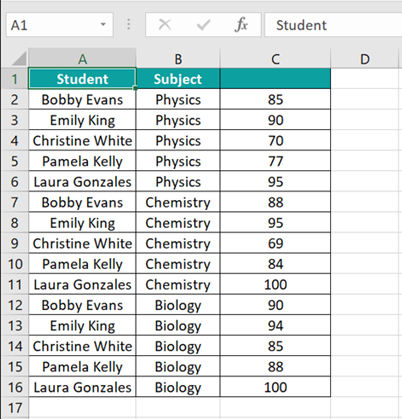Click Pamela Kelly in row 15
The width and height of the screenshot is (402, 419).
(82, 367)
